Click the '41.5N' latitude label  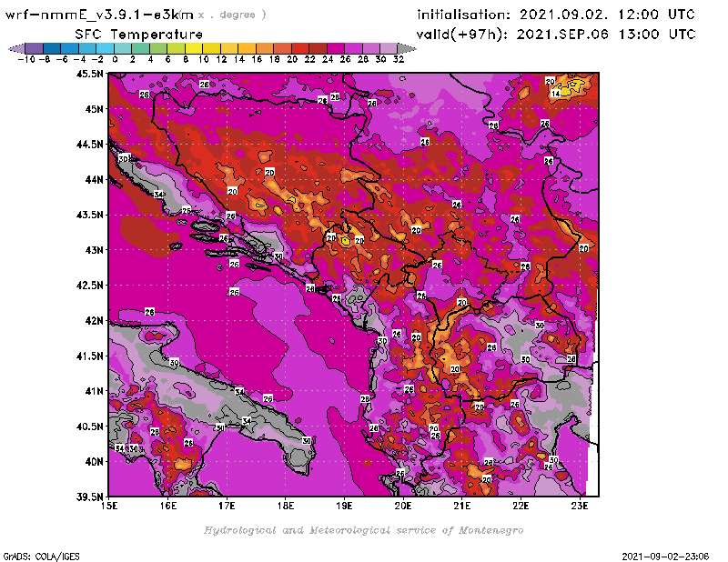pos(89,356)
